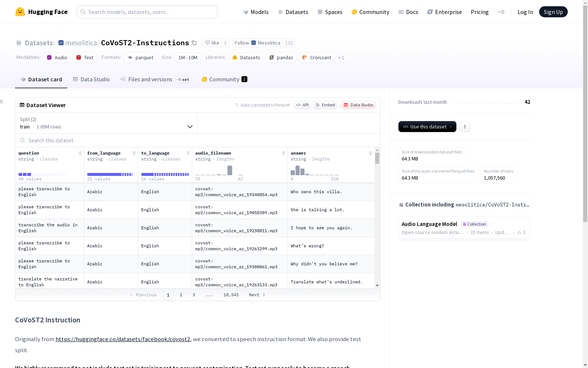Open Data Studio from viewer header
This screenshot has height=368, width=588.
pos(358,105)
